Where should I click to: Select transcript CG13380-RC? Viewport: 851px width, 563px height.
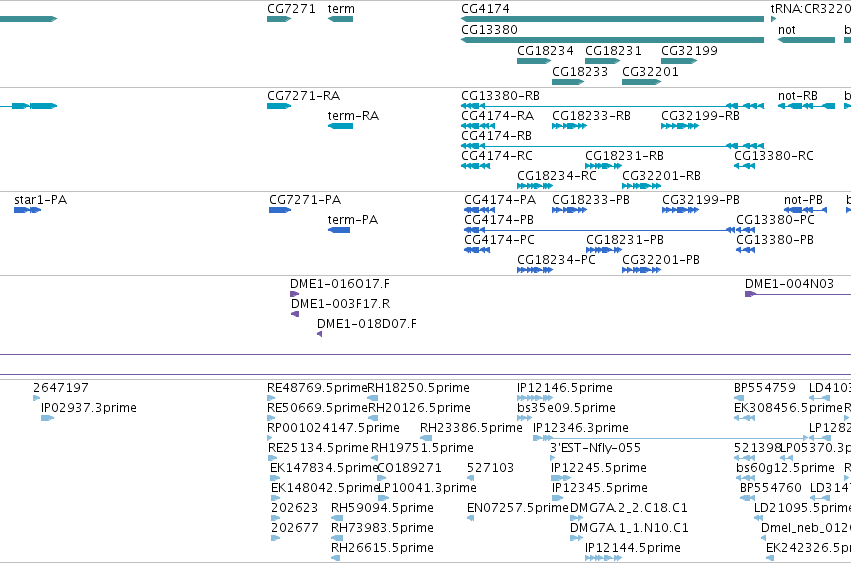tap(773, 156)
